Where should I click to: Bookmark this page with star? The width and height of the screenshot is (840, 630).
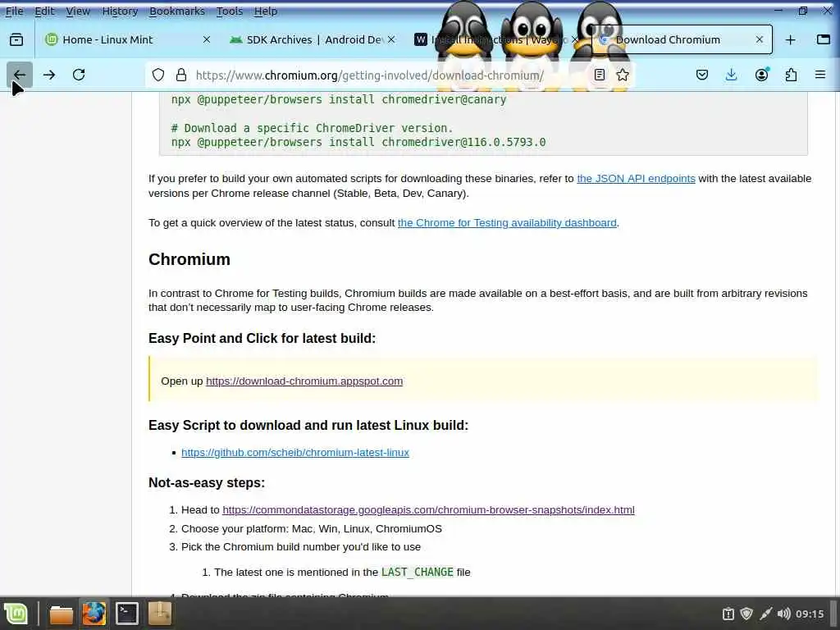click(x=623, y=75)
